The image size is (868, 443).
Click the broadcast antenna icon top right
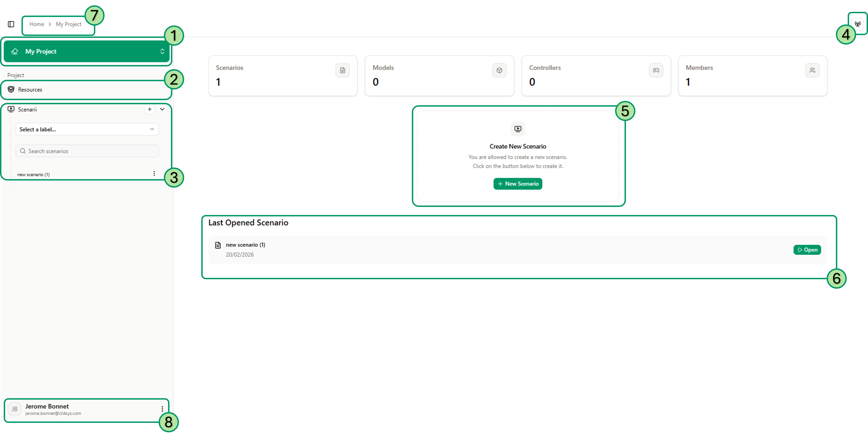point(858,24)
